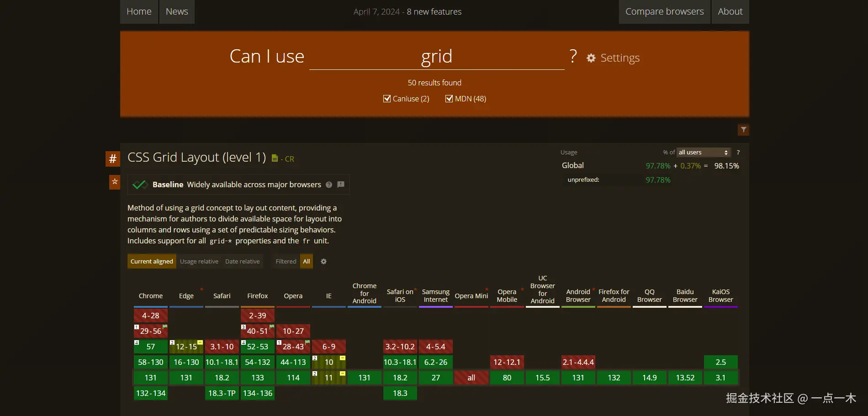The width and height of the screenshot is (868, 416).
Task: Click the Settings label
Action: click(x=620, y=58)
